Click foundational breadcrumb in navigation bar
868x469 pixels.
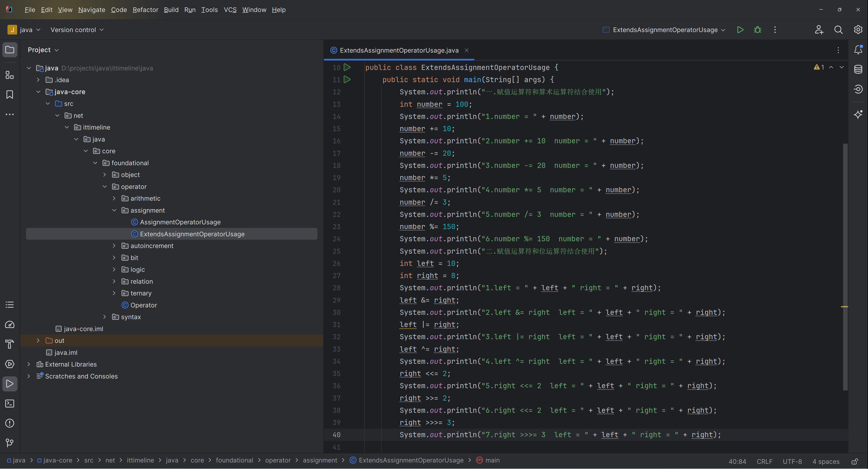234,460
